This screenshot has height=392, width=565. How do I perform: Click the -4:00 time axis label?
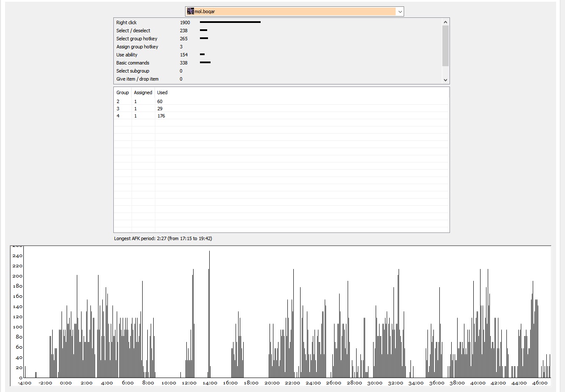(x=25, y=383)
